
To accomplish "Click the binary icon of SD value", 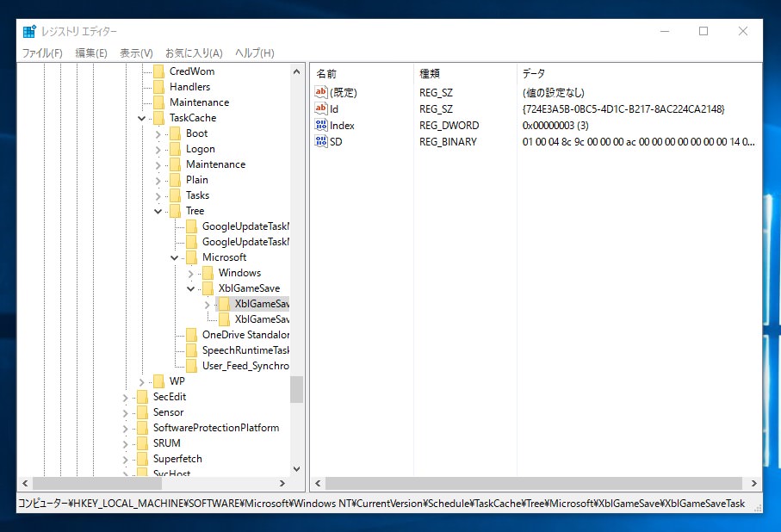I will pos(321,141).
